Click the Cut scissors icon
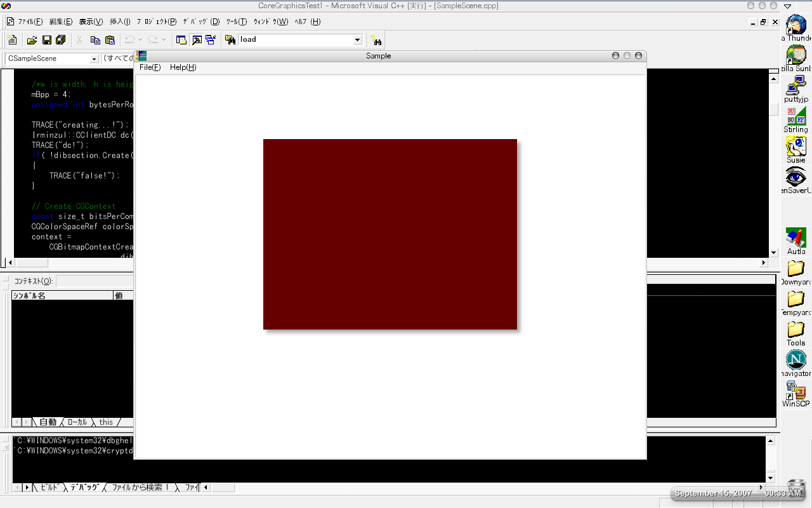Viewport: 812px width, 508px height. 80,40
